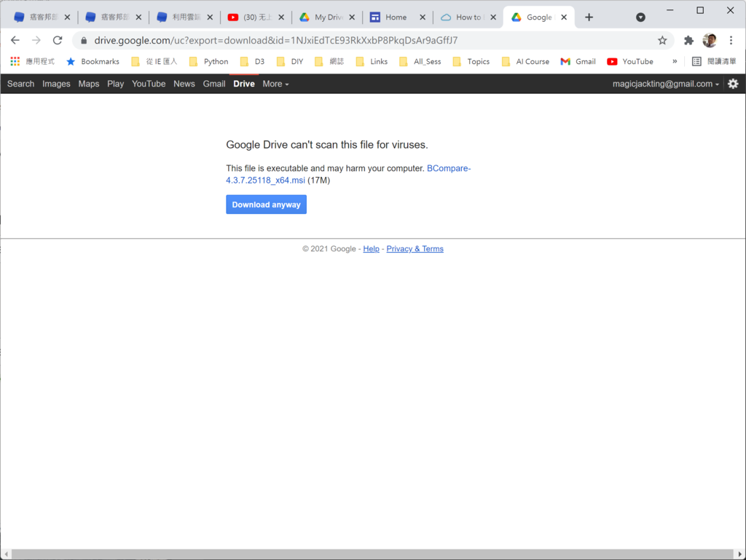Expand the More menu in Google bar

(x=275, y=84)
